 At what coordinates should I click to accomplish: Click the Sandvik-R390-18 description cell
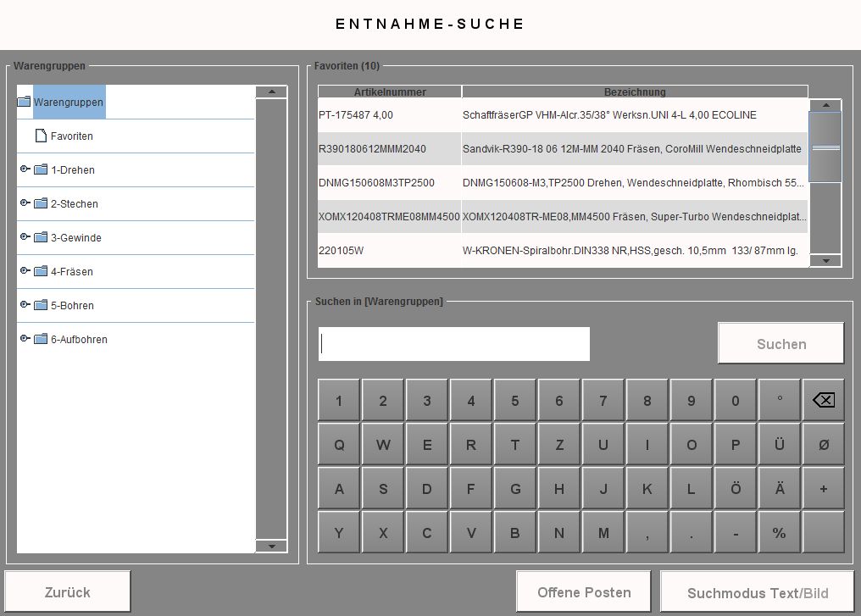coord(635,149)
